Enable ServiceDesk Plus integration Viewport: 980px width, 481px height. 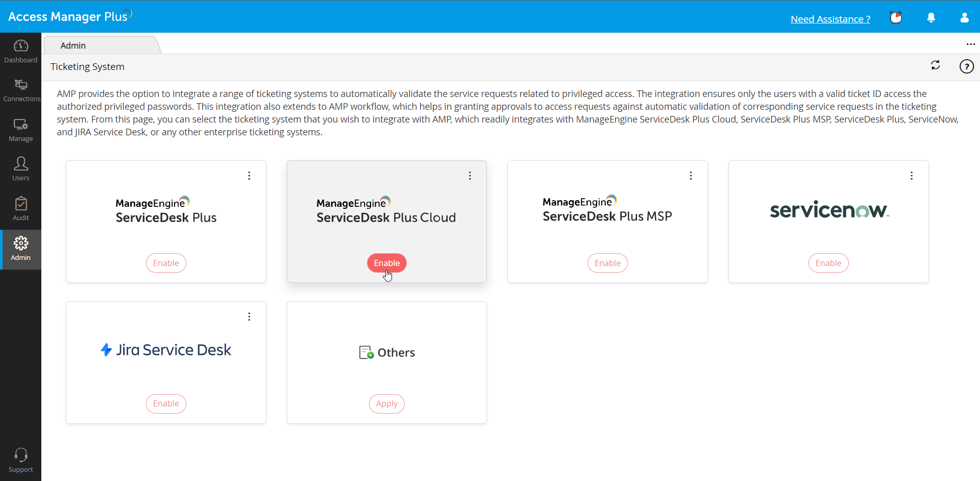pyautogui.click(x=166, y=263)
